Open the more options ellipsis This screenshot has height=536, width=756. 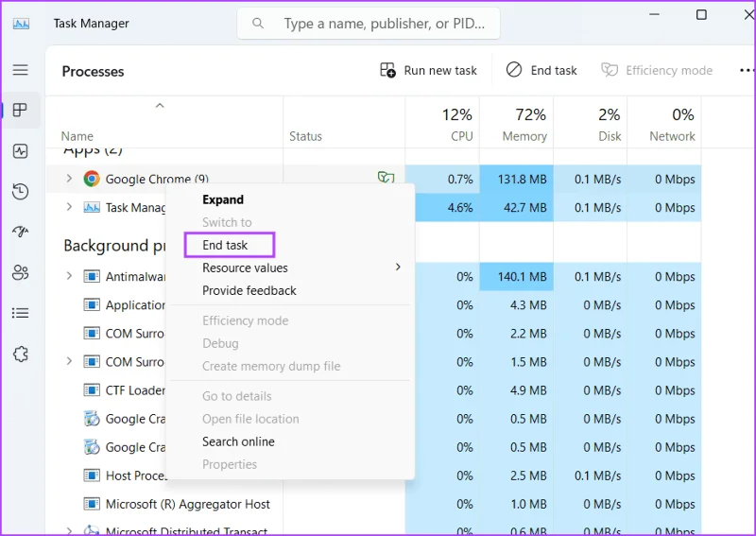(x=747, y=71)
